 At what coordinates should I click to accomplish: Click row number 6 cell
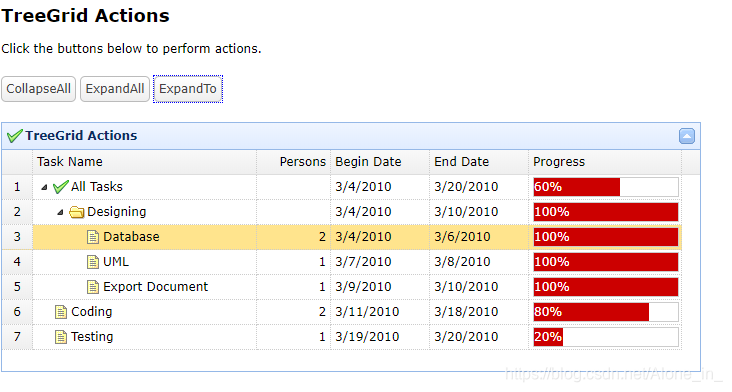(x=17, y=312)
